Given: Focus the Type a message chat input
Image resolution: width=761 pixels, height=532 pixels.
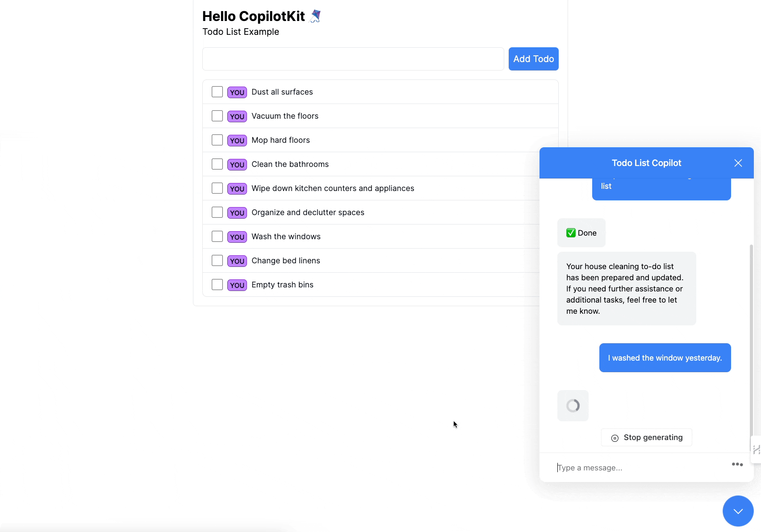Looking at the screenshot, I should 625,467.
